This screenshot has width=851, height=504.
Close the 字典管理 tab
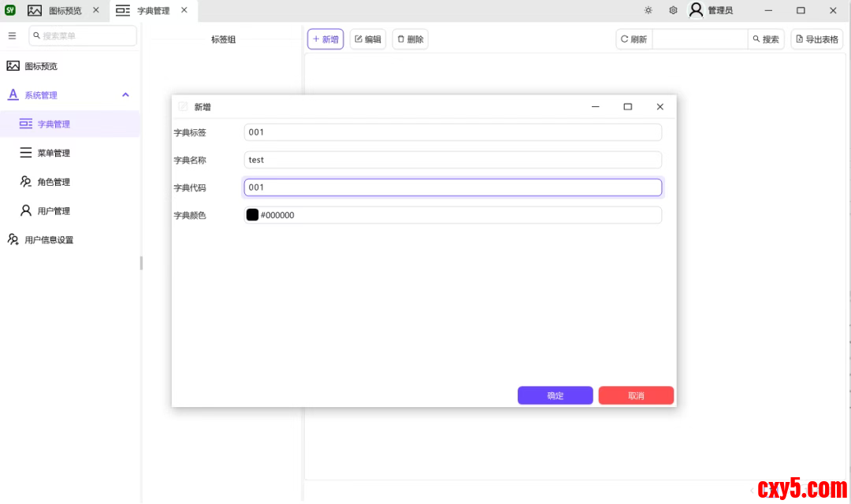[x=184, y=10]
